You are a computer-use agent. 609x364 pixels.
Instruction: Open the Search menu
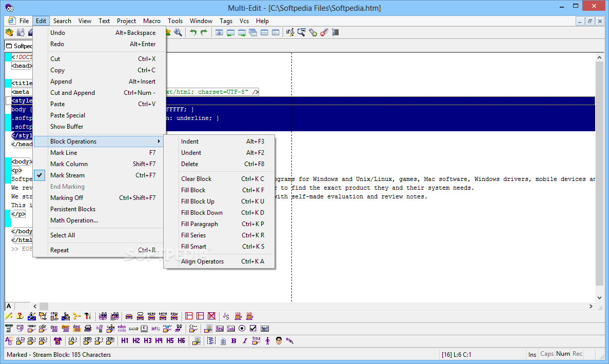(62, 21)
